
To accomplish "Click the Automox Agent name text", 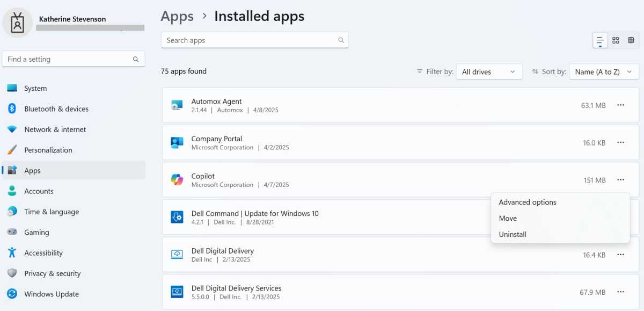I will point(217,102).
